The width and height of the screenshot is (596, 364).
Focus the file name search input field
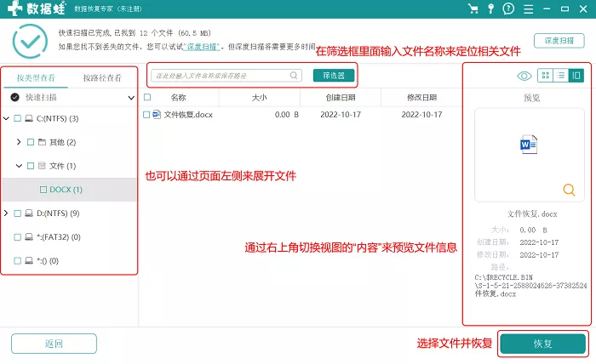tap(226, 75)
